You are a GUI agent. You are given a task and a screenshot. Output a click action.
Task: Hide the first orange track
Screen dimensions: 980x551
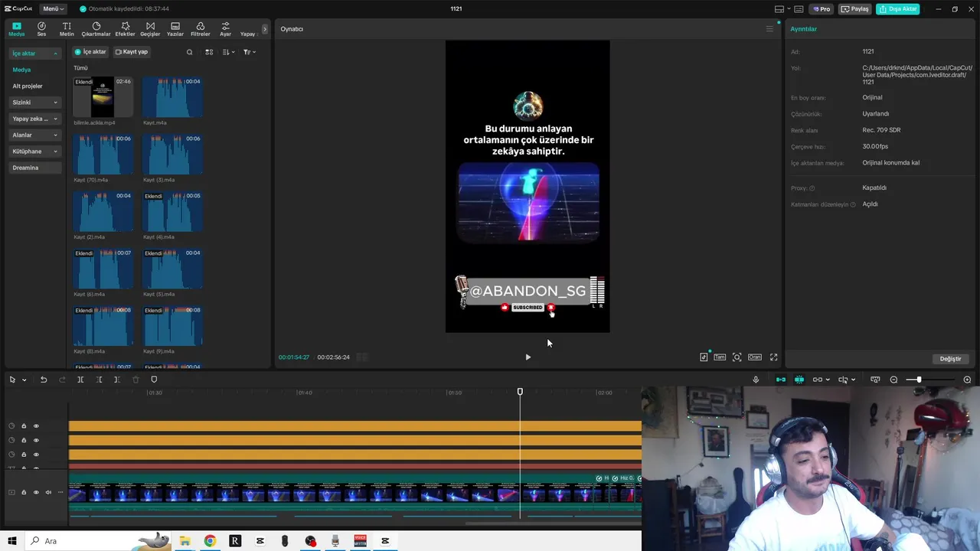(36, 426)
